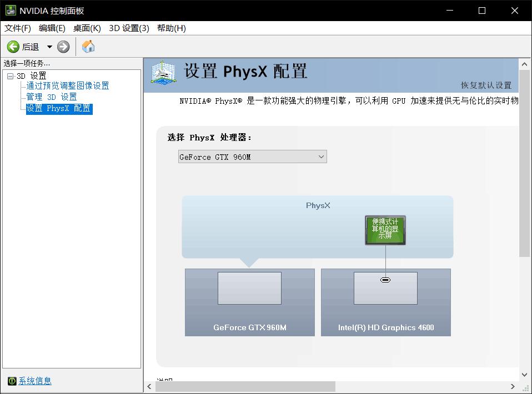Click the Forward navigation arrow

click(62, 47)
